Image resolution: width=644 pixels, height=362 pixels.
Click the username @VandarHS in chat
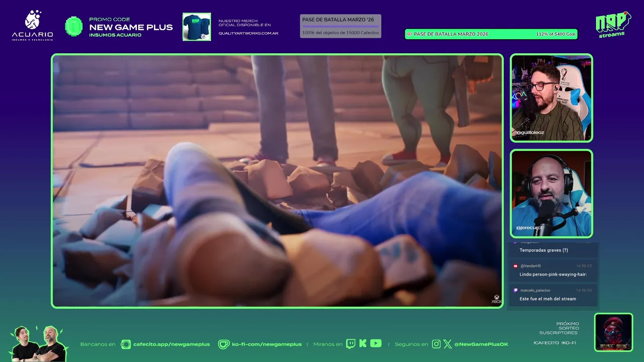click(530, 266)
